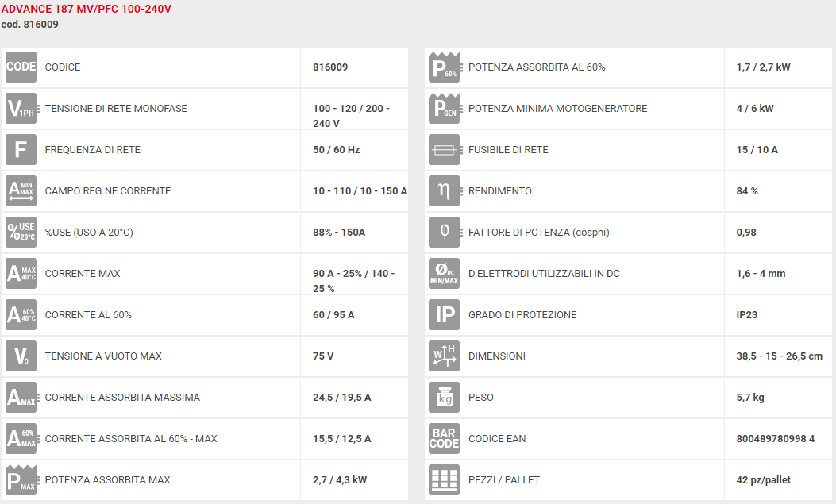Select the 816009 value in the CODICE row
Image resolution: width=836 pixels, height=504 pixels.
click(330, 67)
